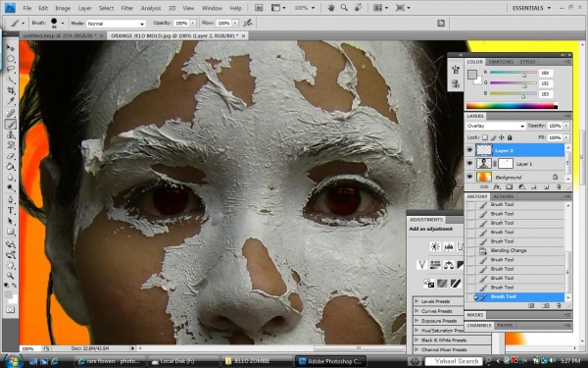The image size is (588, 368).
Task: Switch to Paths tab
Action: point(505,325)
